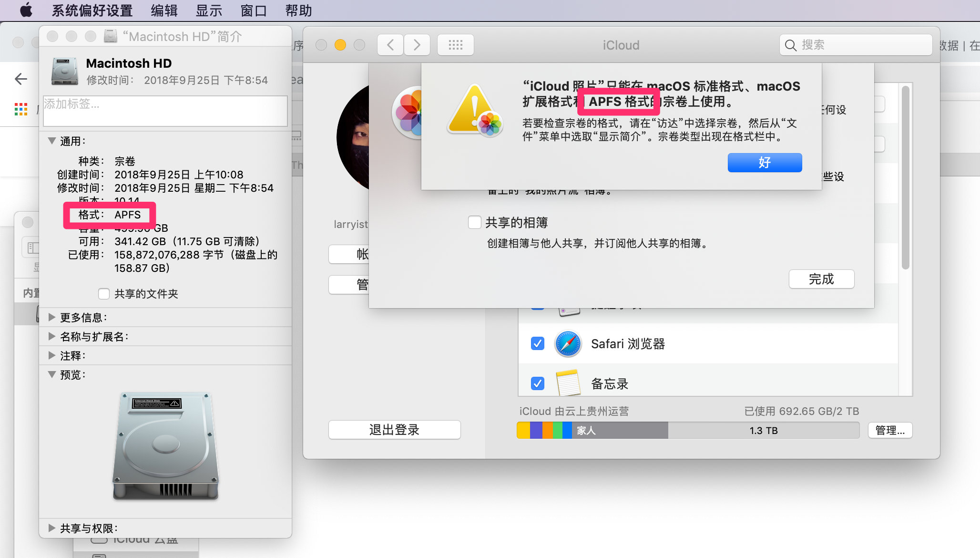980x558 pixels.
Task: Expand the 名称与扩展名 section
Action: point(52,336)
